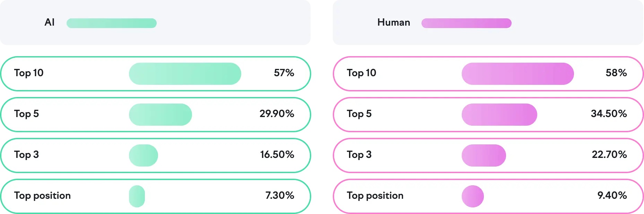Click the AI Top position green bar
Viewport: 644px width, 214px height.
137,196
